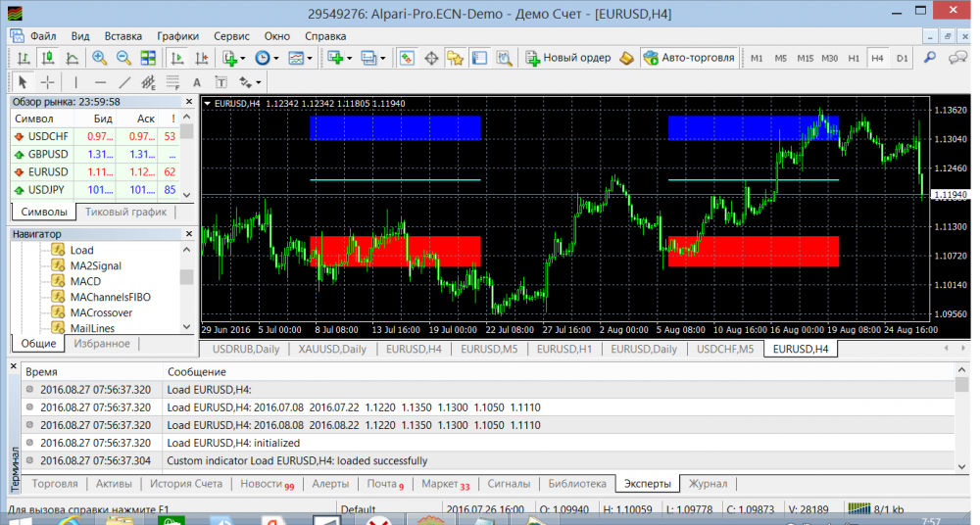
Task: Open the chart dropdown triangle beside EURUSD,H4
Action: pos(208,104)
